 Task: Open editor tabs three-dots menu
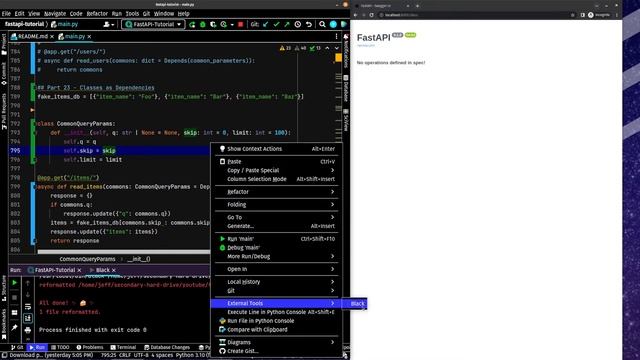tap(336, 36)
